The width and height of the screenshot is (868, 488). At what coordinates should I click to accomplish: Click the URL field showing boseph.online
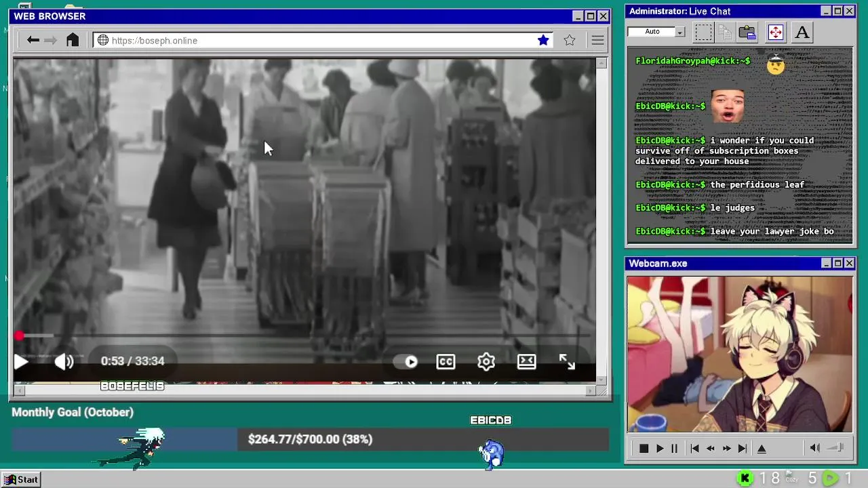pyautogui.click(x=322, y=41)
